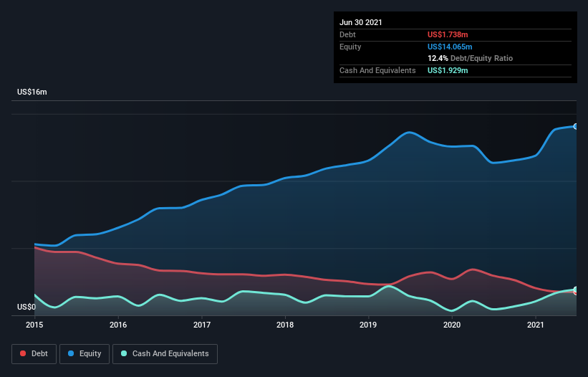This screenshot has width=588, height=377.
Task: Click the US$1.929m cash value
Action: pos(448,70)
